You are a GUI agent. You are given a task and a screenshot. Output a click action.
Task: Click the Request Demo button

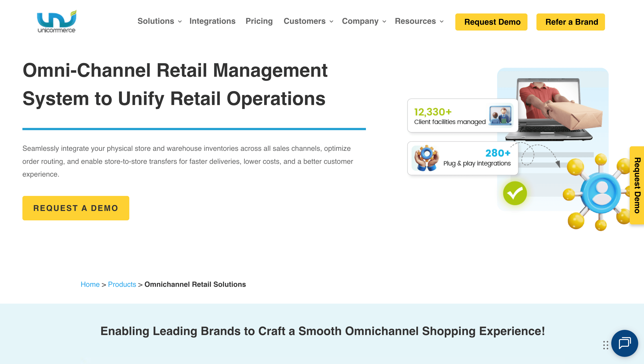tap(491, 22)
